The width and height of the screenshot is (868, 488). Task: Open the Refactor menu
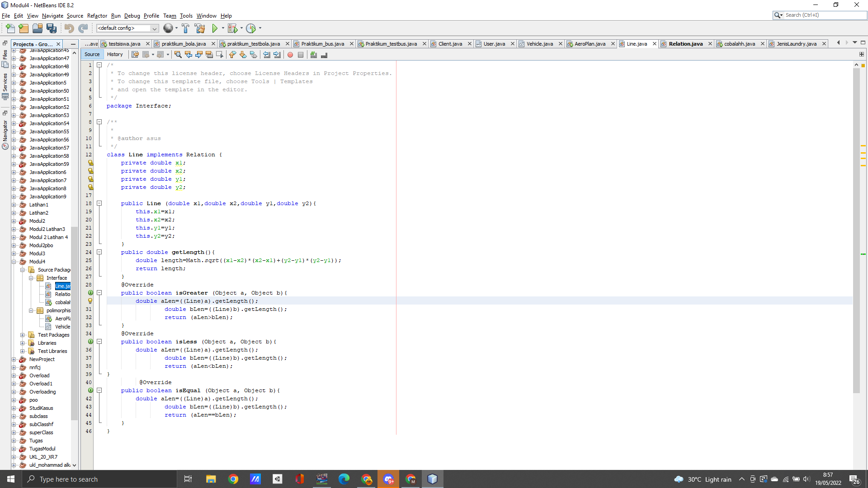tap(97, 16)
